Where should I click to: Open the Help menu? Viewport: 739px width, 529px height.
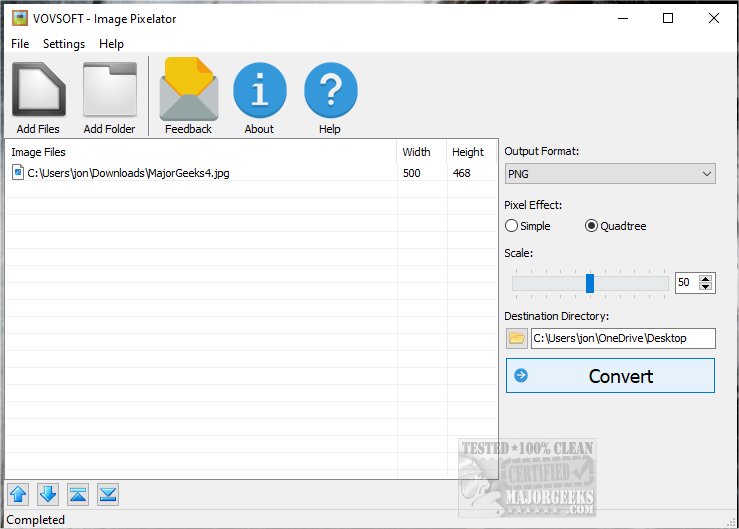[x=111, y=44]
